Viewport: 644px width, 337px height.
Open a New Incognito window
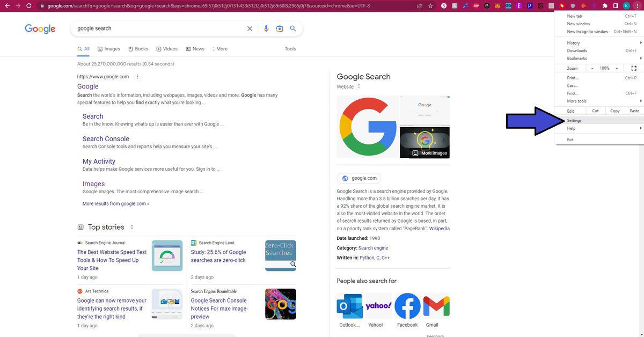pyautogui.click(x=588, y=31)
